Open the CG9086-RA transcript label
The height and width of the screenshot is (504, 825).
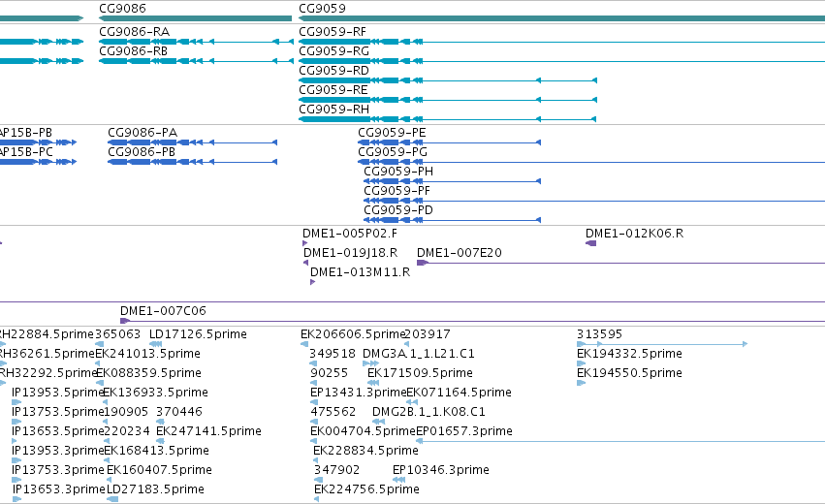pos(134,32)
